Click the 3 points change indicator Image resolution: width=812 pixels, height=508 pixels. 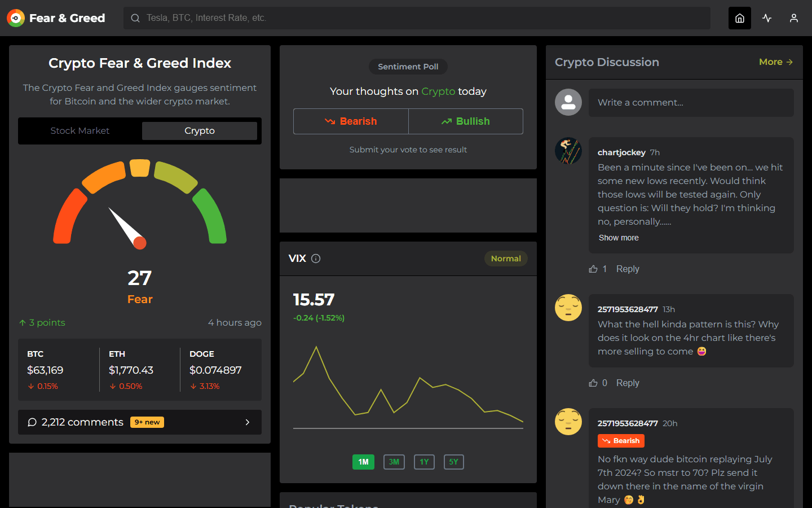(x=42, y=323)
